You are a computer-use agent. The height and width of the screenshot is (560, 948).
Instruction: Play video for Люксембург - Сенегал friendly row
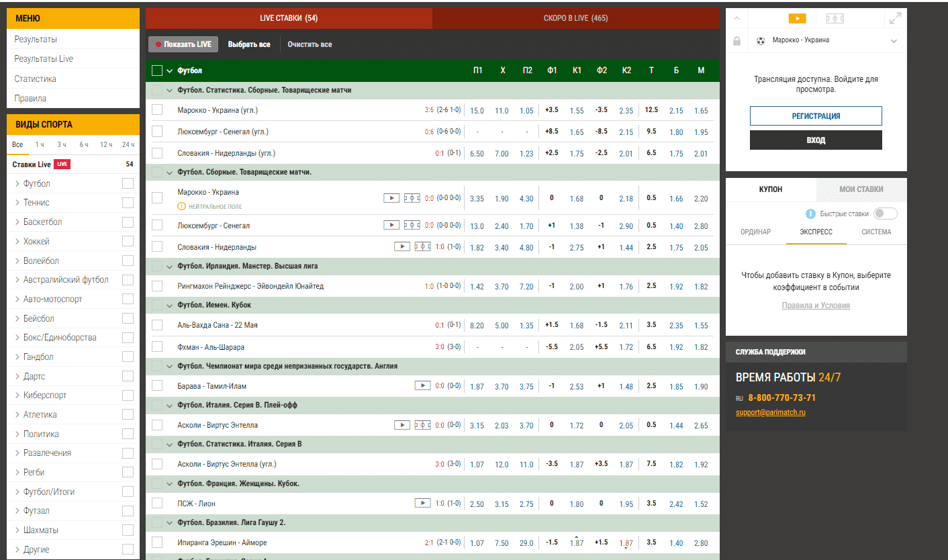tap(391, 225)
